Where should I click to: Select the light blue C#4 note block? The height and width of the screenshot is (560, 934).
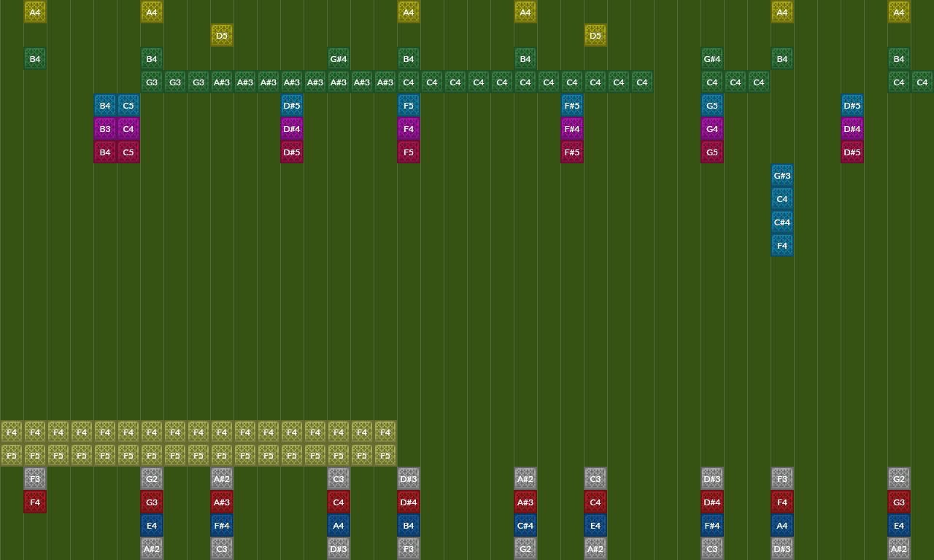click(782, 222)
